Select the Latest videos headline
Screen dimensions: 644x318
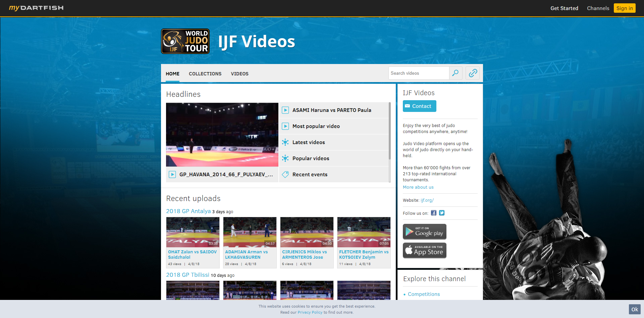[334, 142]
